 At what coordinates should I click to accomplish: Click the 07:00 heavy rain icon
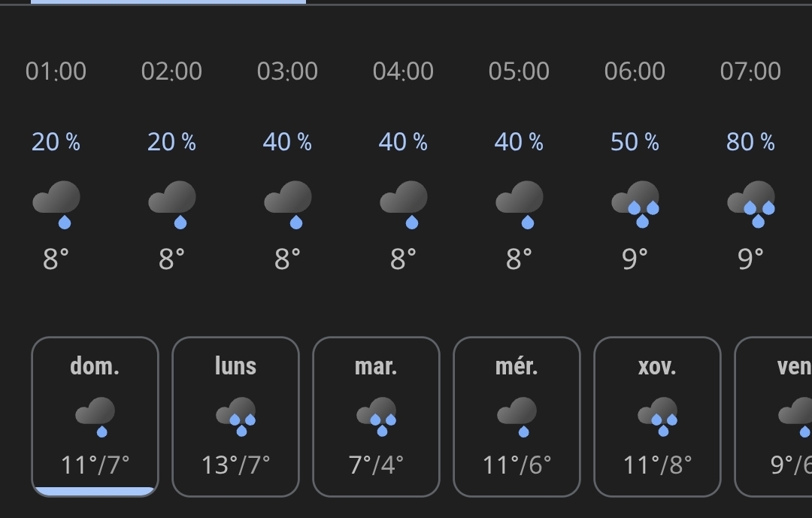click(751, 204)
